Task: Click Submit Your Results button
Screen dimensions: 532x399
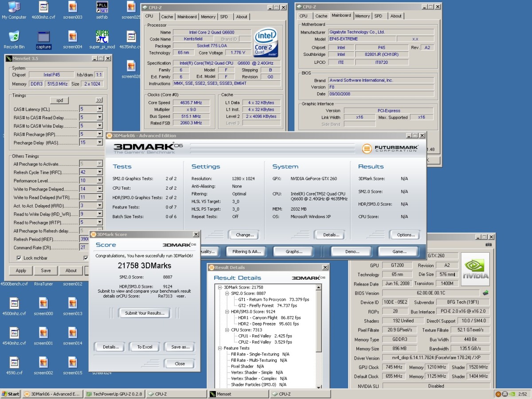Action: pyautogui.click(x=145, y=313)
